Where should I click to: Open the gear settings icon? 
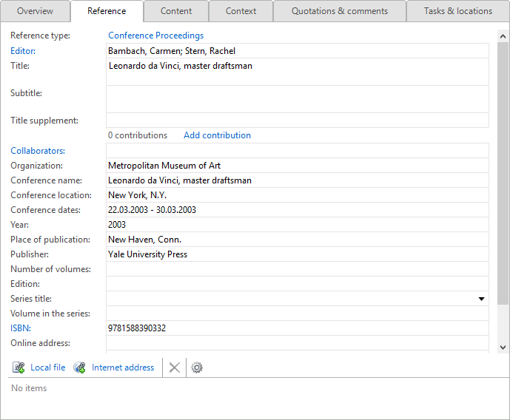(197, 367)
